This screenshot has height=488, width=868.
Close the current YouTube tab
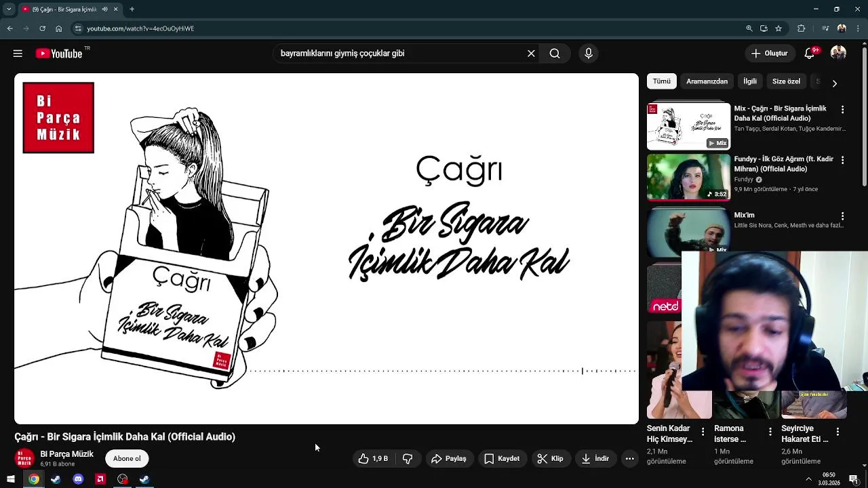(115, 9)
